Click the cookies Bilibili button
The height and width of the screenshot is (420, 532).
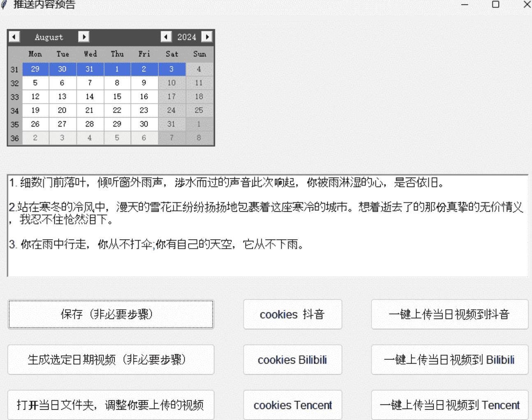(292, 360)
